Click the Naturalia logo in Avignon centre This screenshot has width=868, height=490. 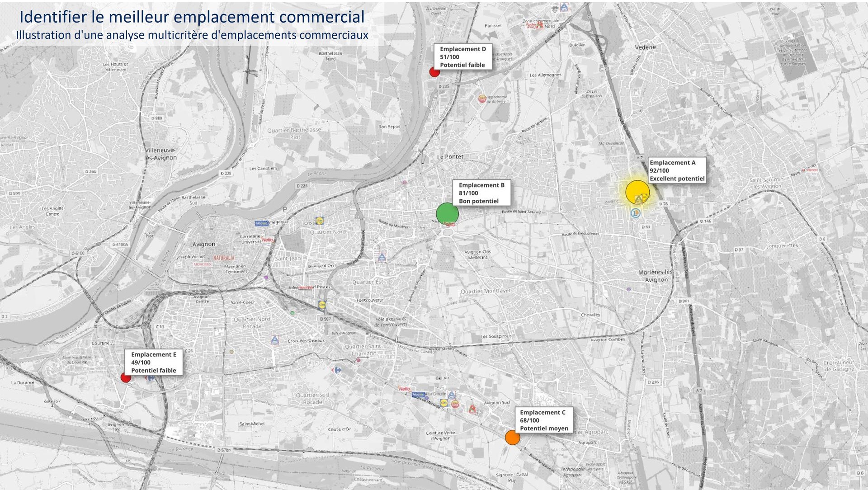coord(224,258)
